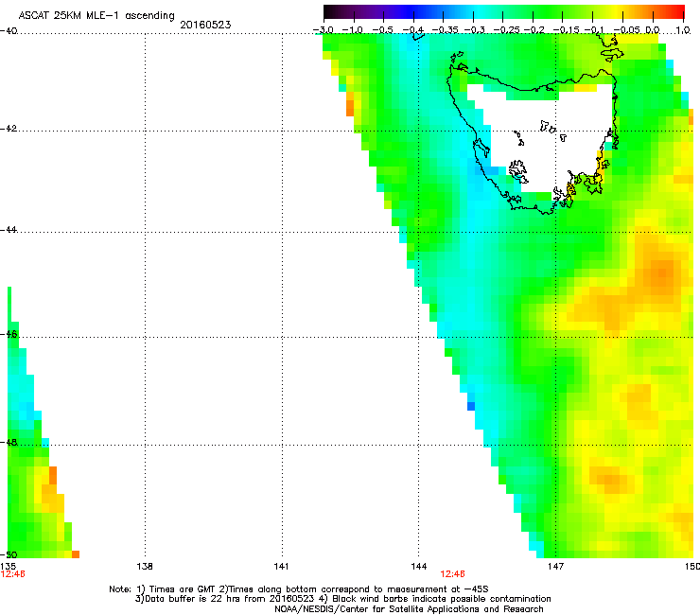Click the longitude label 138

[145, 567]
